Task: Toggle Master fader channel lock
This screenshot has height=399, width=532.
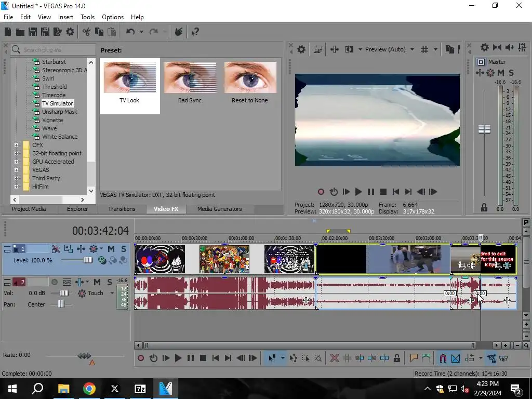Action: pyautogui.click(x=484, y=207)
